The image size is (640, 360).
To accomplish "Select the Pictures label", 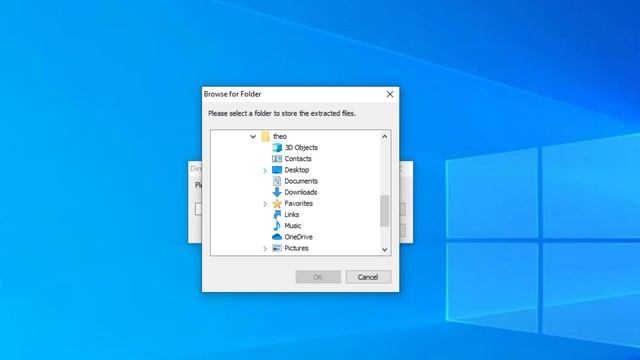I will pos(297,248).
